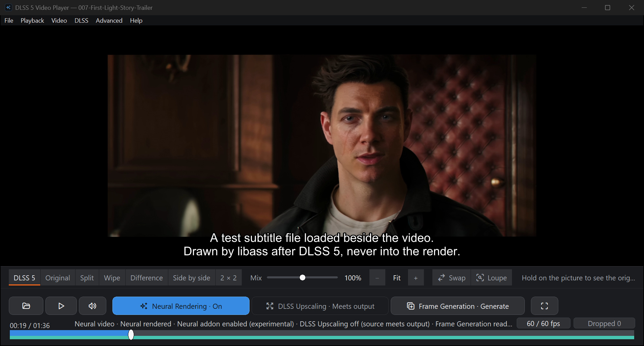
Task: Open the File menu
Action: click(x=9, y=21)
